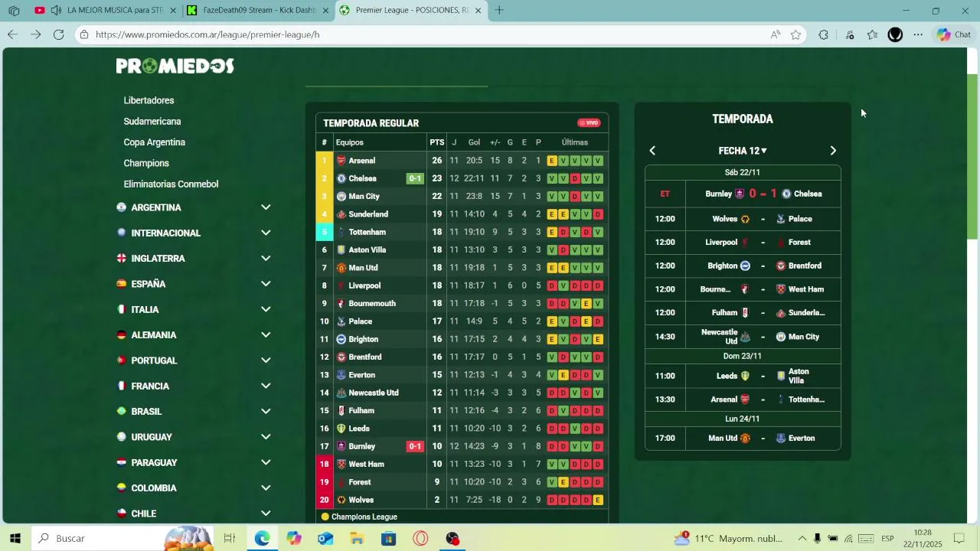Open the browser settings ellipsis menu
Image resolution: width=980 pixels, height=551 pixels.
coord(918,34)
